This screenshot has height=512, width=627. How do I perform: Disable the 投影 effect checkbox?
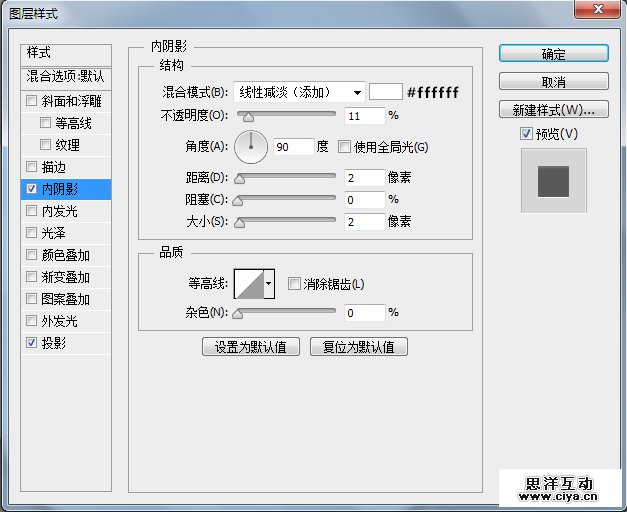32,343
